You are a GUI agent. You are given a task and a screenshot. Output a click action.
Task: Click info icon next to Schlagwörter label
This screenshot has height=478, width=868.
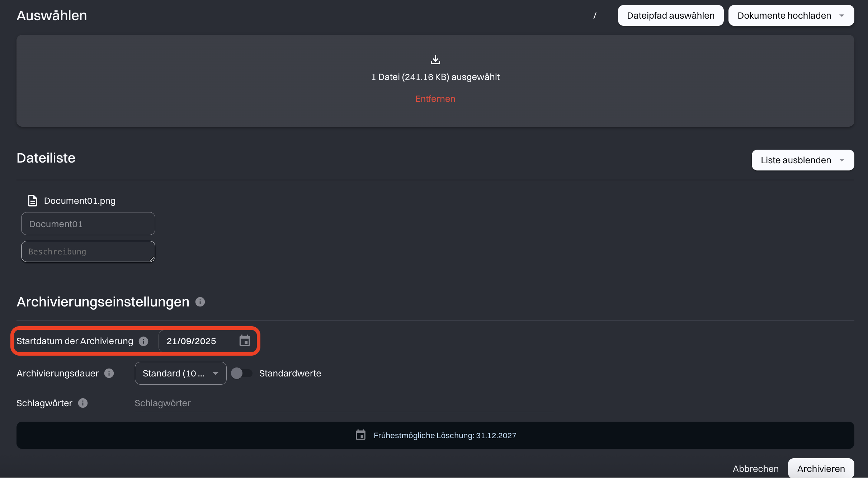83,403
